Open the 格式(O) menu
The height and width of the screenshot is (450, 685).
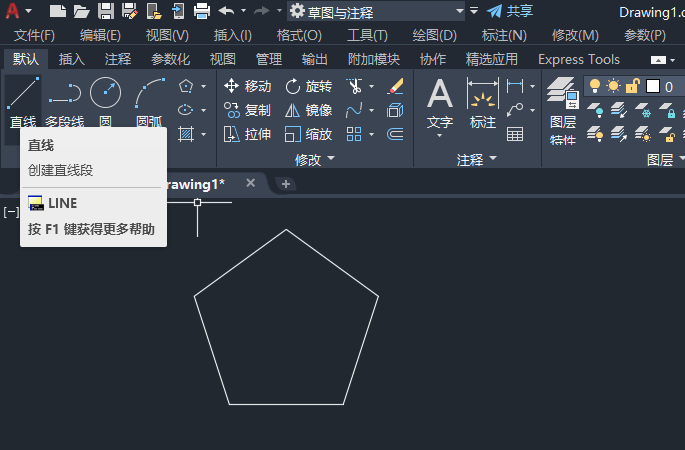point(299,35)
